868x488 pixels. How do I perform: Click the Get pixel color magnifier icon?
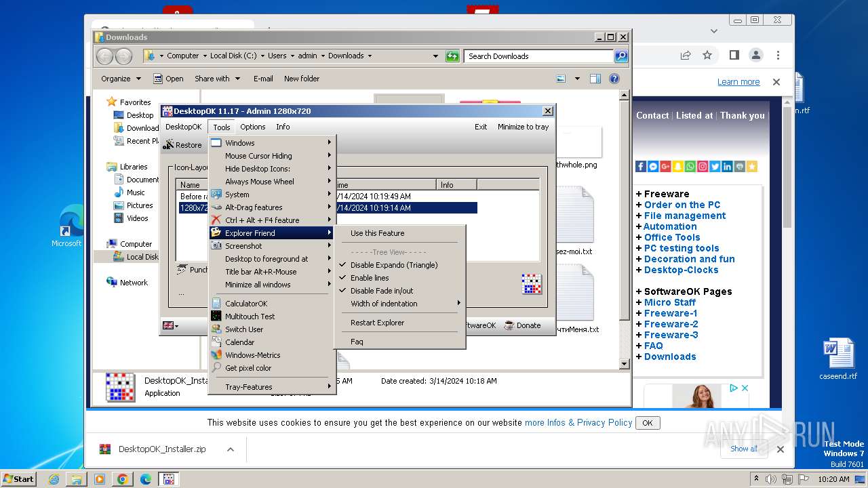pos(216,368)
